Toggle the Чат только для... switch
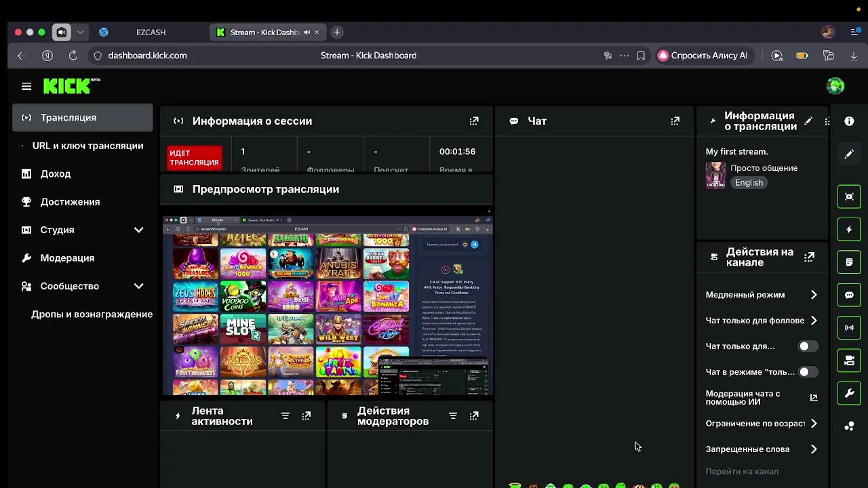The width and height of the screenshot is (868, 488). tap(808, 346)
